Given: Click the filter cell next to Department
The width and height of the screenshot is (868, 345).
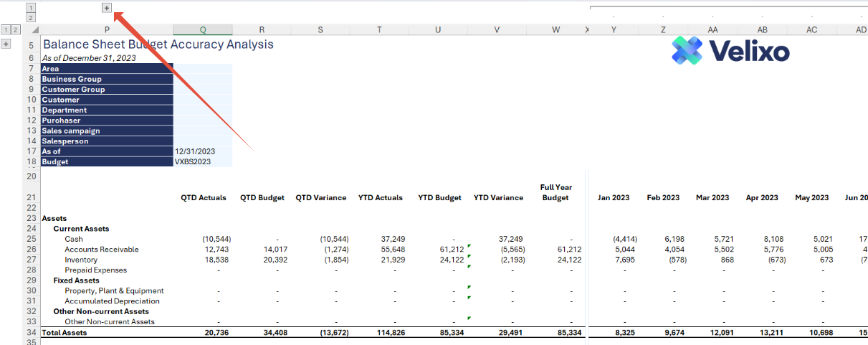Looking at the screenshot, I should (203, 110).
